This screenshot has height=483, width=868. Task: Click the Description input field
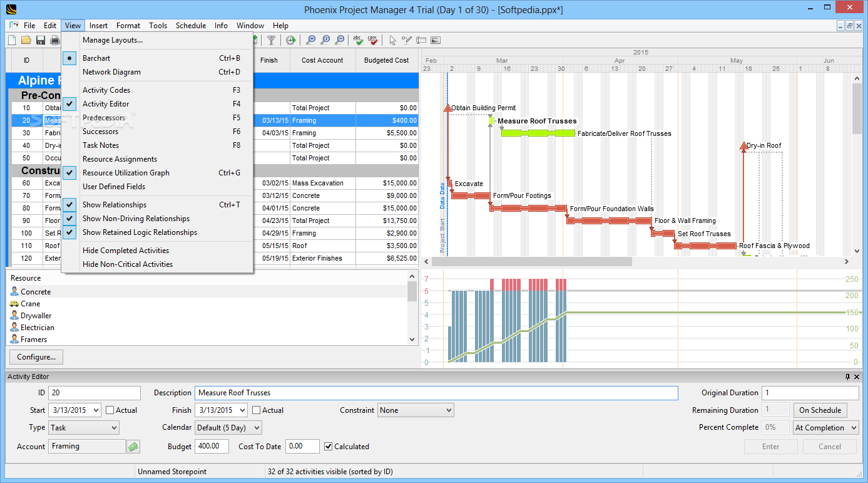[x=436, y=393]
